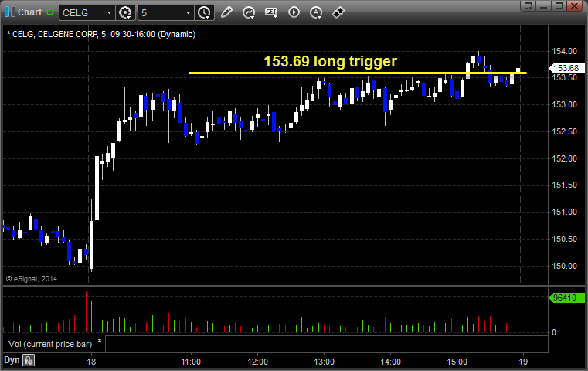Click the 14:00 time axis label
The height and width of the screenshot is (371, 588).
391,362
